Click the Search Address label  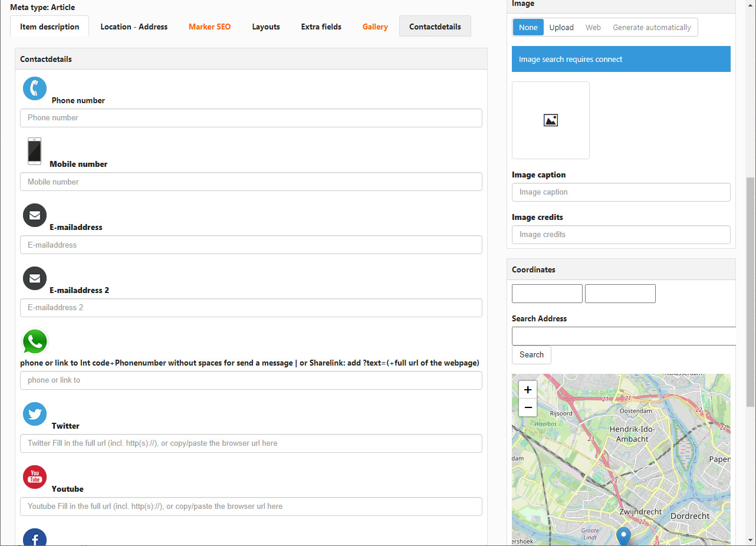coord(540,318)
